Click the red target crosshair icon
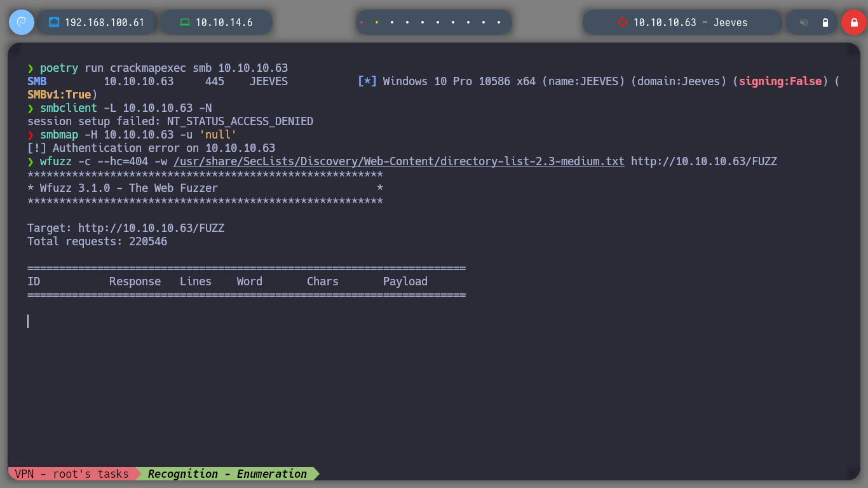 tap(622, 22)
